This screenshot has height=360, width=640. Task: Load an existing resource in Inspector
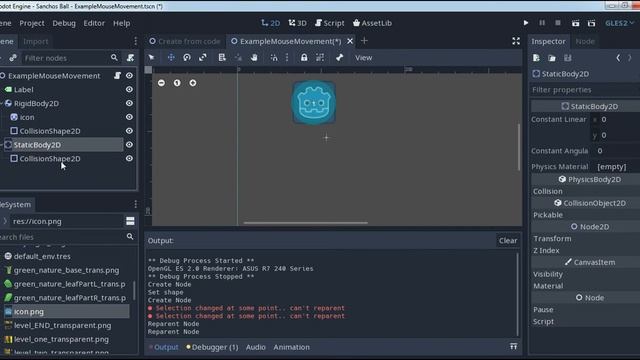click(x=552, y=58)
